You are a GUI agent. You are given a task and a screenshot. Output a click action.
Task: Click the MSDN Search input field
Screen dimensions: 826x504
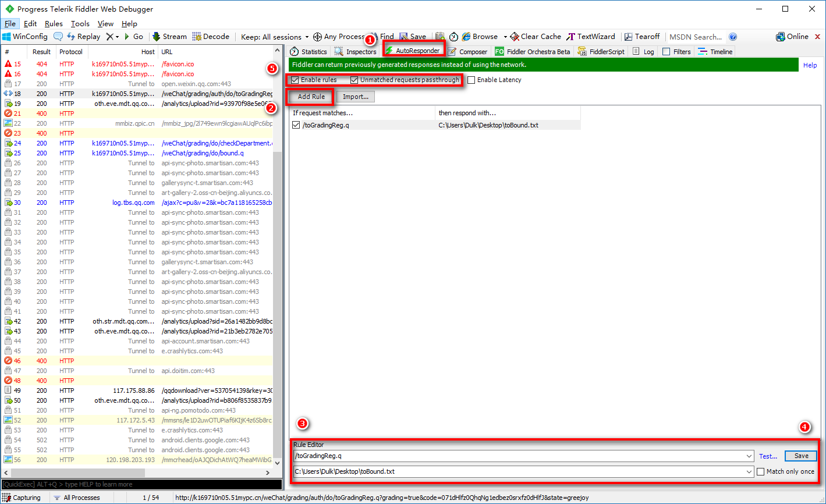coord(697,37)
